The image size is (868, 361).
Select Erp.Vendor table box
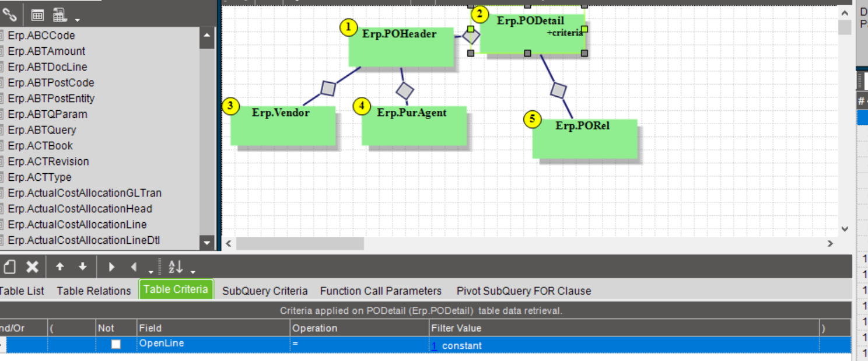283,125
